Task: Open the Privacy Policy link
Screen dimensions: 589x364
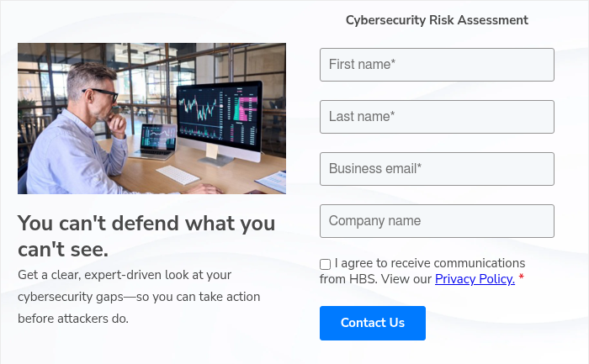Action: [475, 279]
